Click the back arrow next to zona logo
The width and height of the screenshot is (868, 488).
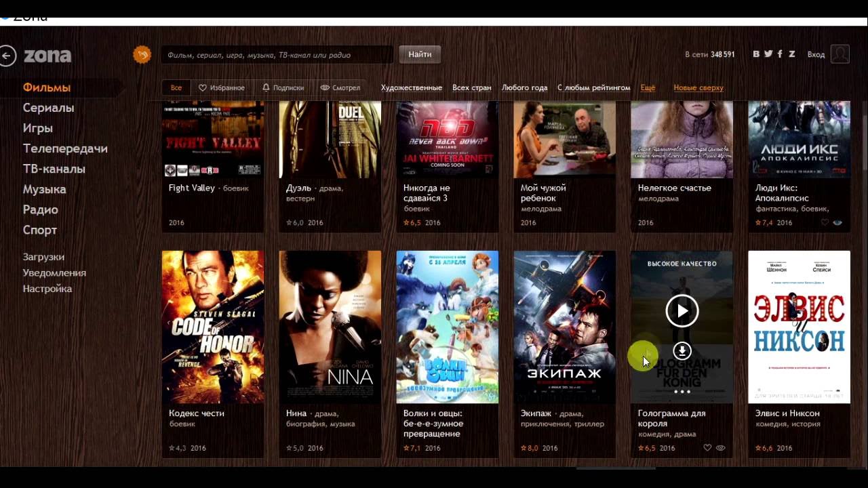tap(7, 56)
